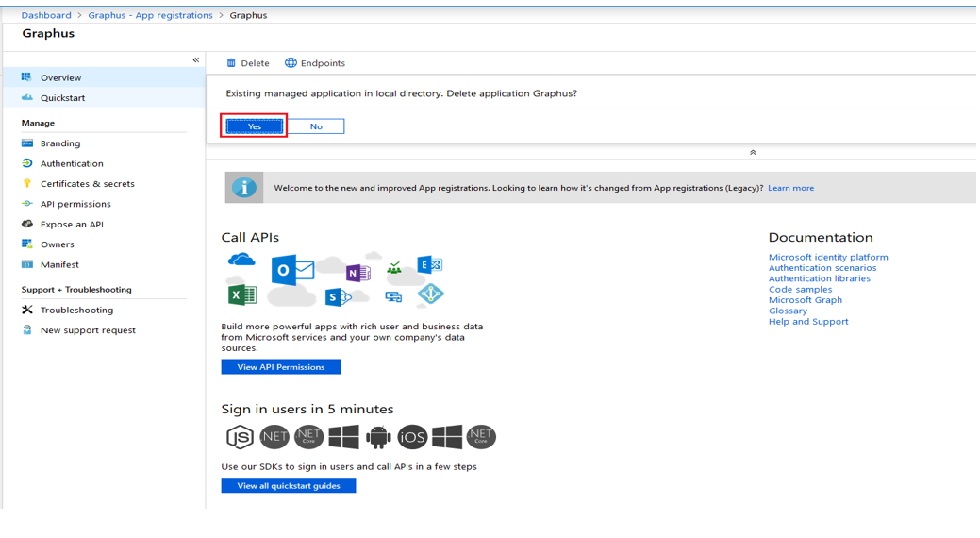Click the Certificates & secrets key icon

coord(26,183)
